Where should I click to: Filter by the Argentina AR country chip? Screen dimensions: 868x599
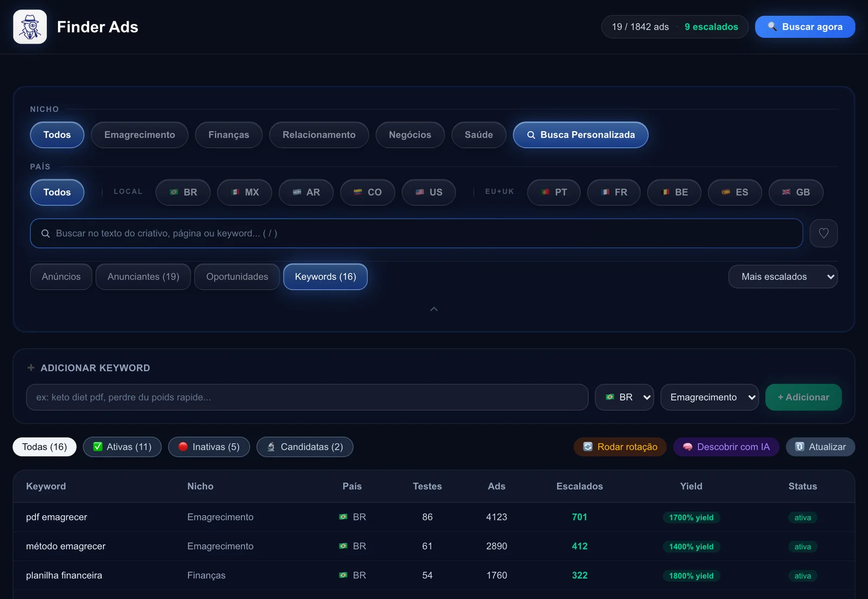tap(306, 192)
